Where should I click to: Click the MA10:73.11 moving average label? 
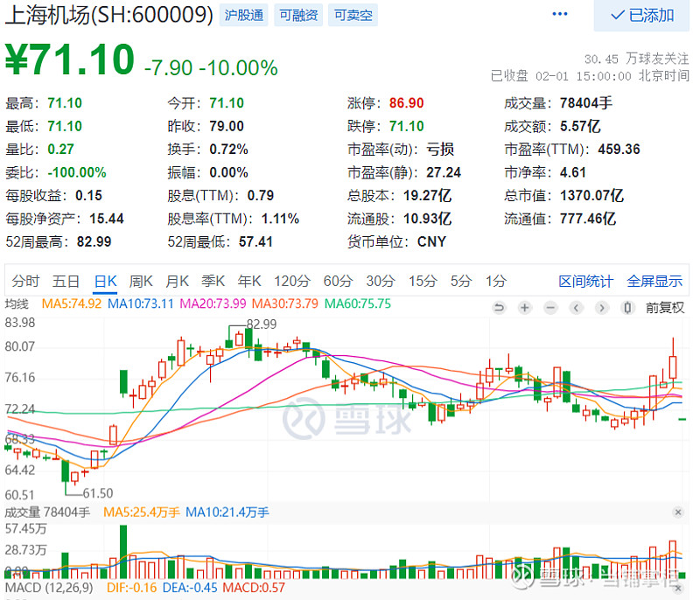coord(141,303)
